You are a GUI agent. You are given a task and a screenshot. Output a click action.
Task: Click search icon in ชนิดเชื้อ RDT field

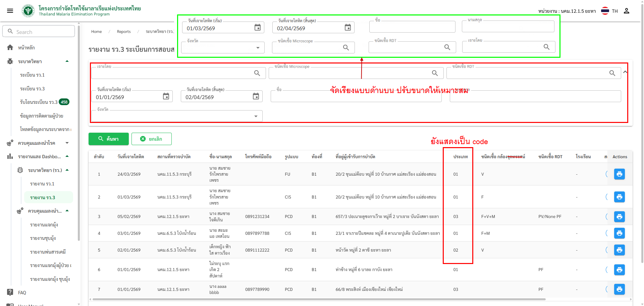(612, 73)
